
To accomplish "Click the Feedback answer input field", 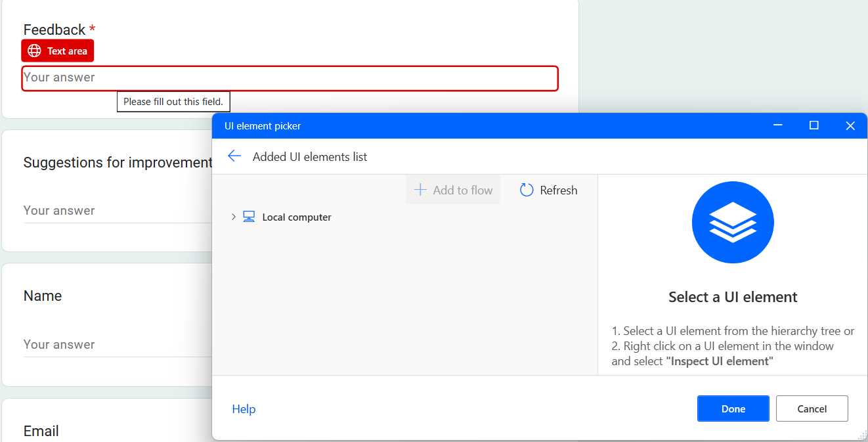I will pyautogui.click(x=289, y=77).
